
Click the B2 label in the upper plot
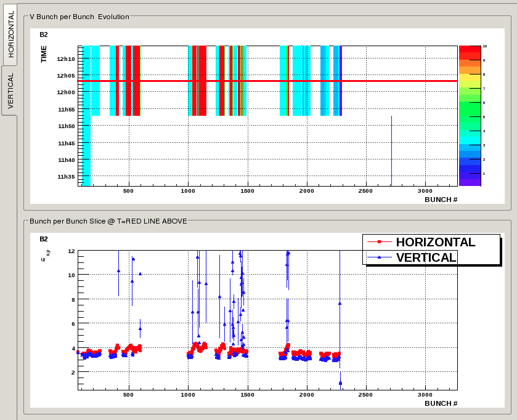click(44, 34)
